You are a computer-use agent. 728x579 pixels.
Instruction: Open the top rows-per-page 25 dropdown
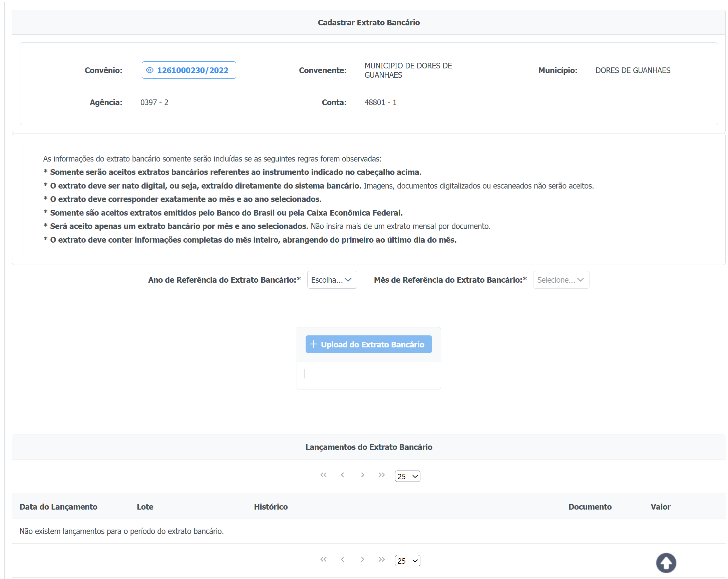[x=407, y=476]
